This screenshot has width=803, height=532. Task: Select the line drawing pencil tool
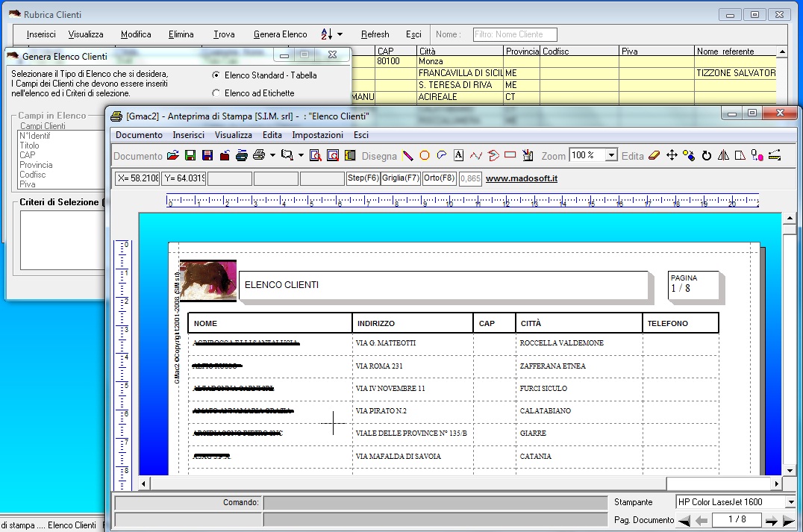[x=407, y=156]
